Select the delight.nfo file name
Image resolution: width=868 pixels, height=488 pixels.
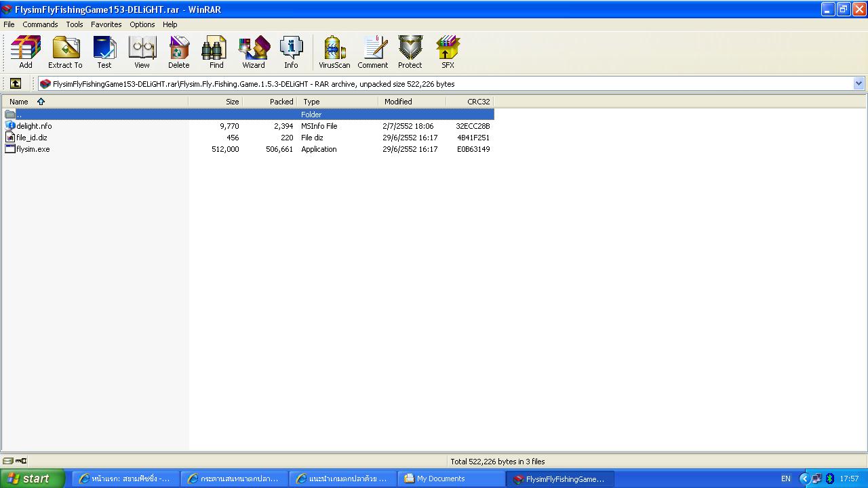[34, 126]
